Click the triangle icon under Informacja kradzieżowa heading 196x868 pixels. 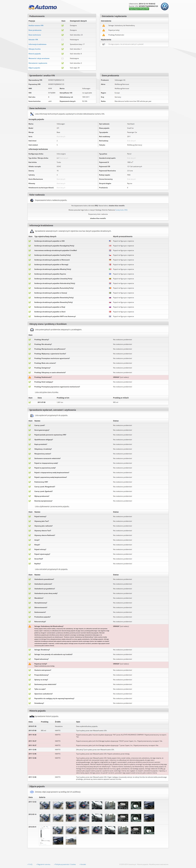click(x=32, y=231)
